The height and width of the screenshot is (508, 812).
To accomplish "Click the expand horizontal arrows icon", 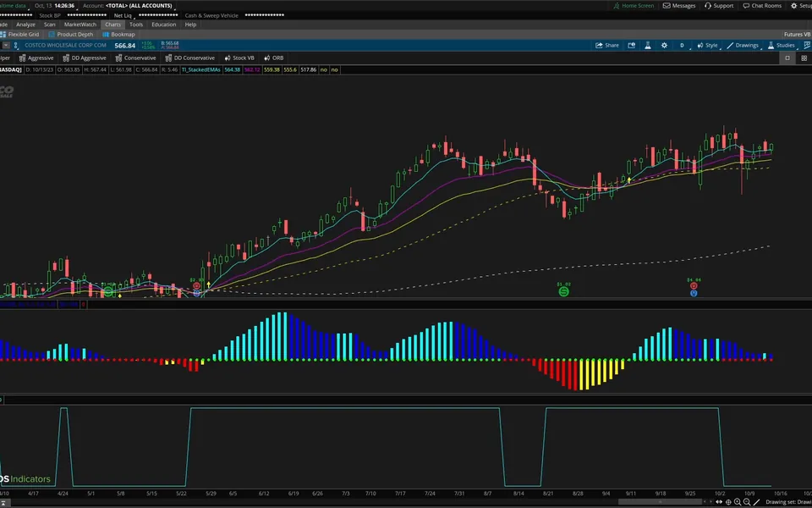I will (719, 502).
